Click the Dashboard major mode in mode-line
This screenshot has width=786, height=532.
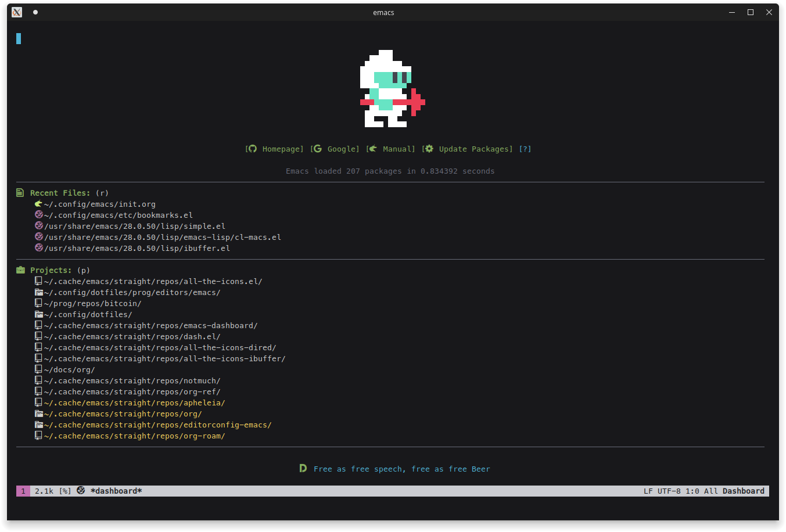[743, 491]
